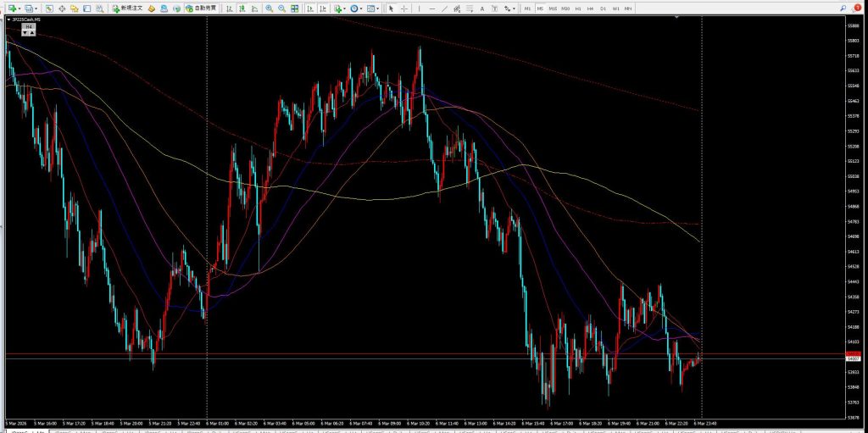Expand the periodicity clock dropdown
This screenshot has height=433, width=868.
click(x=362, y=8)
